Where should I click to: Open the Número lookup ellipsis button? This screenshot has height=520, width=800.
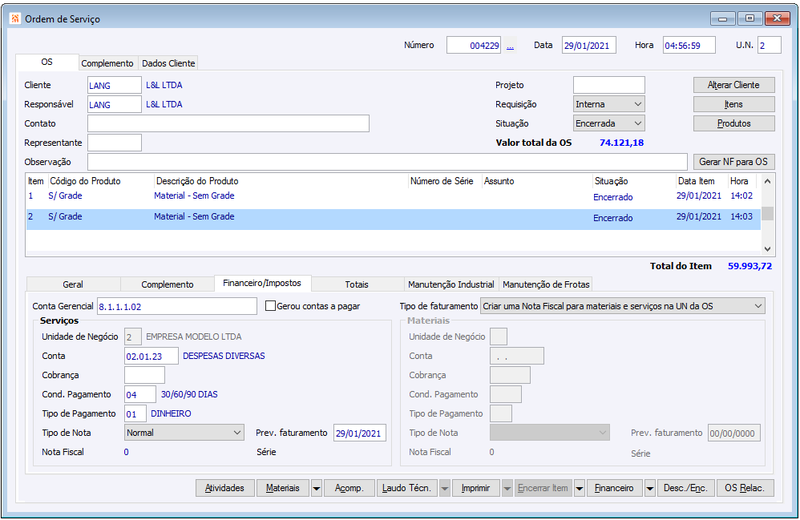510,45
